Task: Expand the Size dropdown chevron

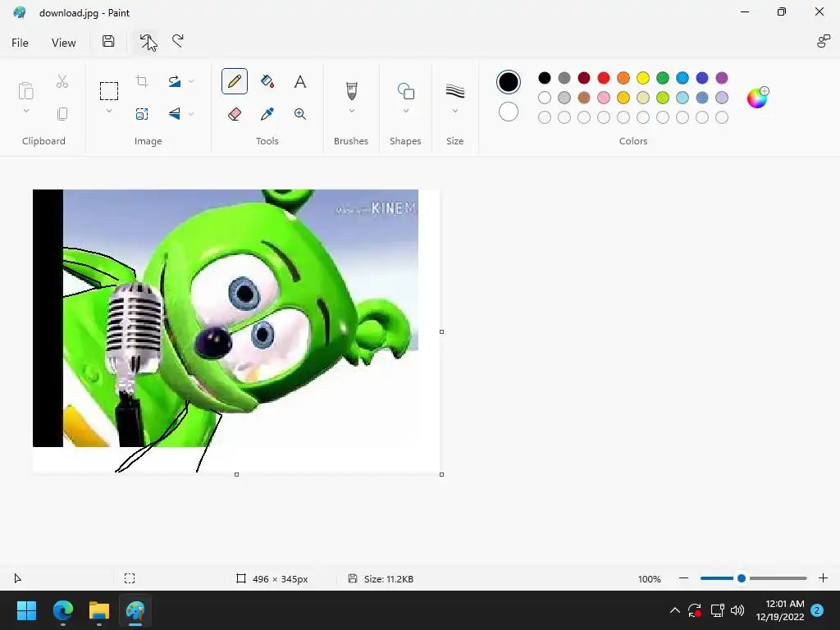Action: pos(454,111)
